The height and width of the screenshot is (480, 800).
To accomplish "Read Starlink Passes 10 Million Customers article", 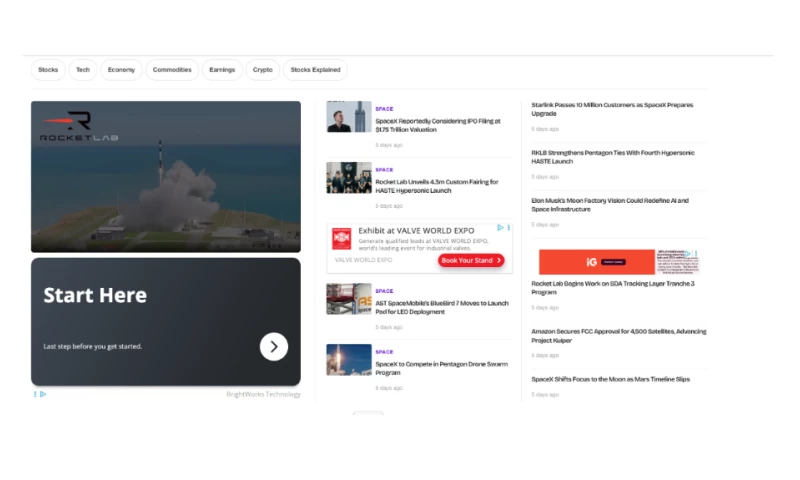I will pos(612,109).
